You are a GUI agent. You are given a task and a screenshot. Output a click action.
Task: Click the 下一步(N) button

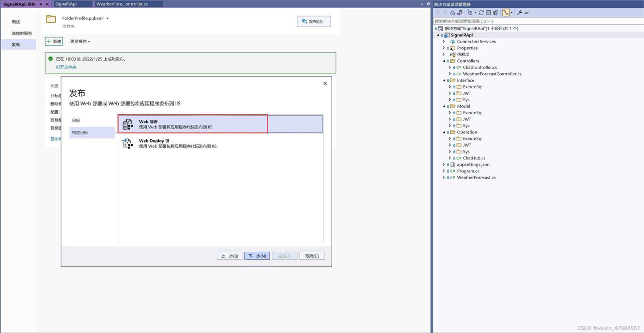coord(257,256)
